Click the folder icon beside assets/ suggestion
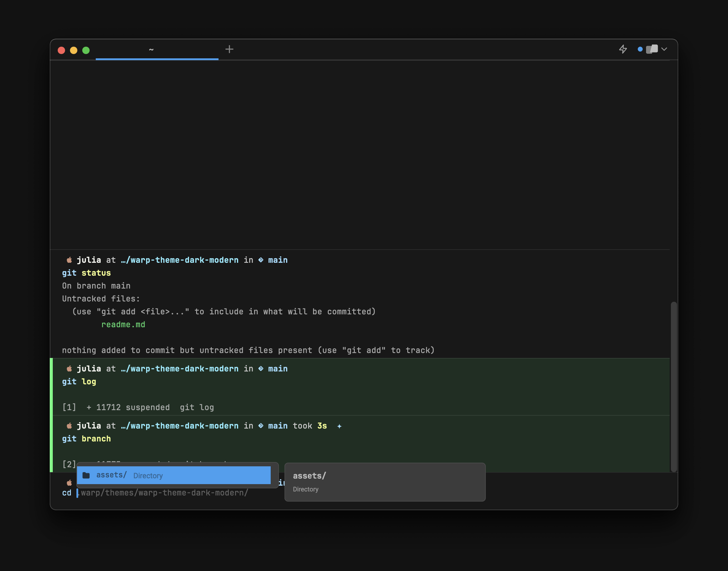The image size is (728, 571). 86,475
